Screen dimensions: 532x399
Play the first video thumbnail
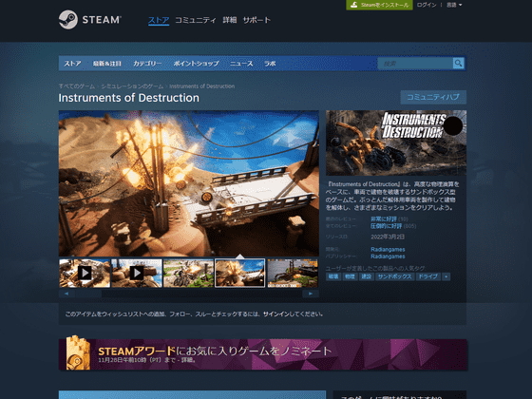(85, 273)
